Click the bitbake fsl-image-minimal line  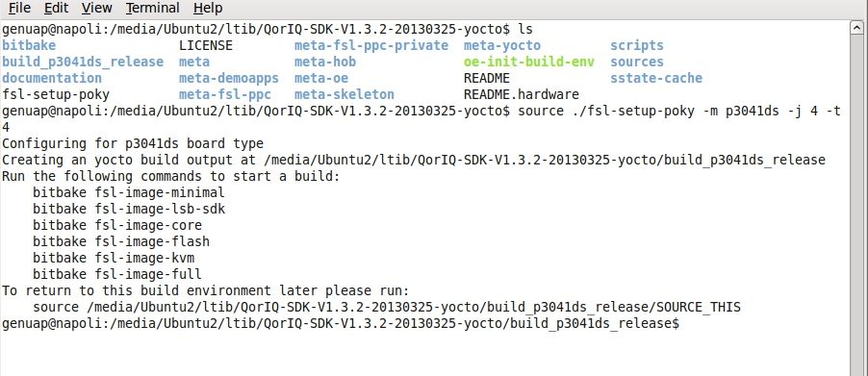(128, 192)
